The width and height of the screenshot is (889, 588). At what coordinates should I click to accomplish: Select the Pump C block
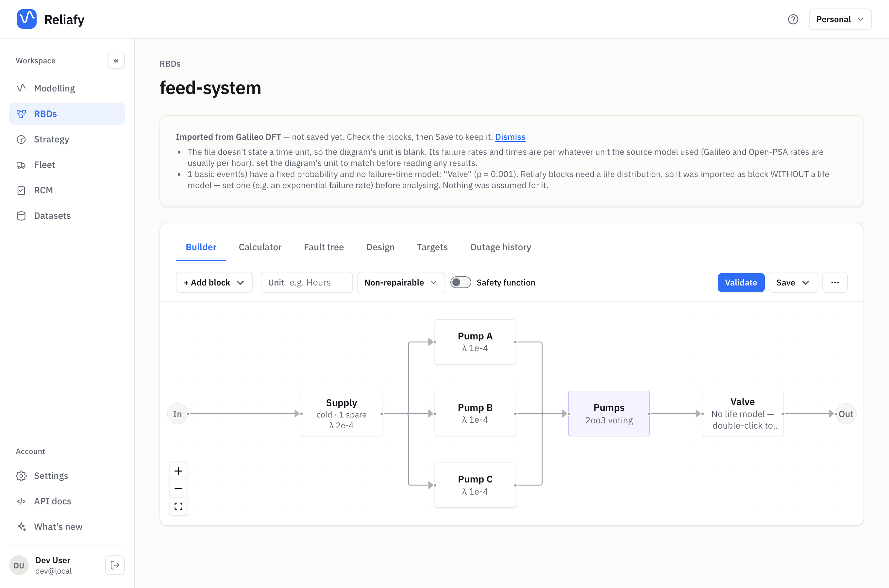tap(475, 485)
